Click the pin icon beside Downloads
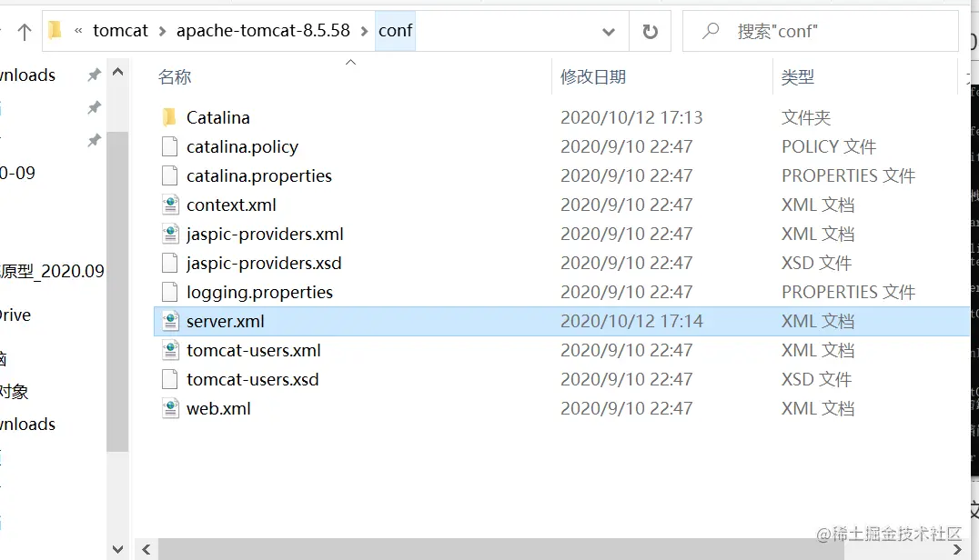This screenshot has width=979, height=560. point(94,75)
